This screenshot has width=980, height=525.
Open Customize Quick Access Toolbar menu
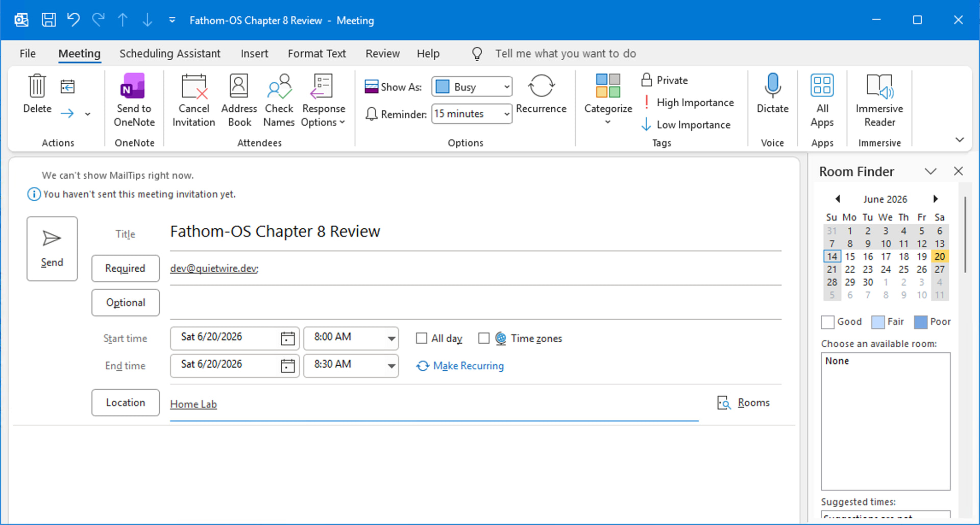pyautogui.click(x=172, y=20)
